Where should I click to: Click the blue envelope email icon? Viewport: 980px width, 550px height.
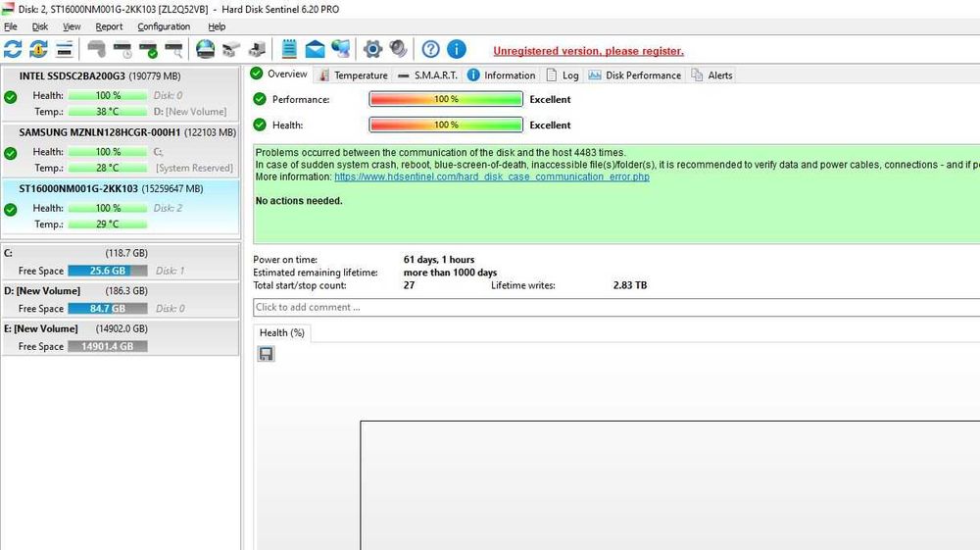(x=315, y=49)
